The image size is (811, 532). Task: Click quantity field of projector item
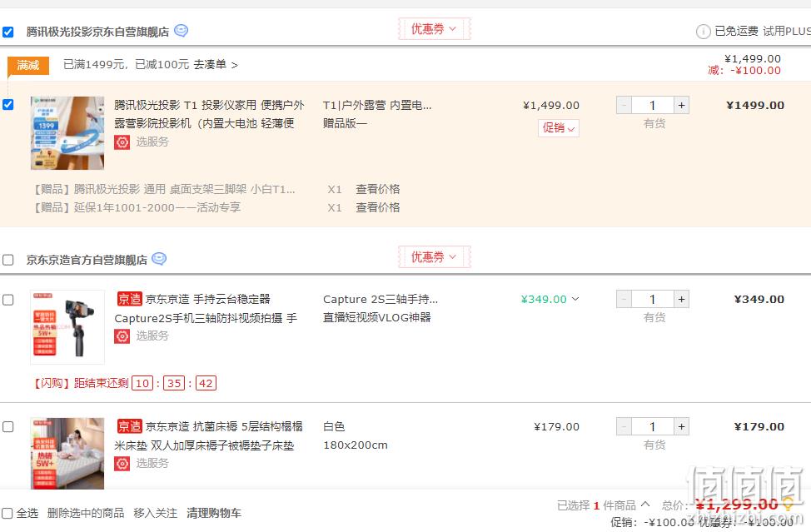pos(653,106)
